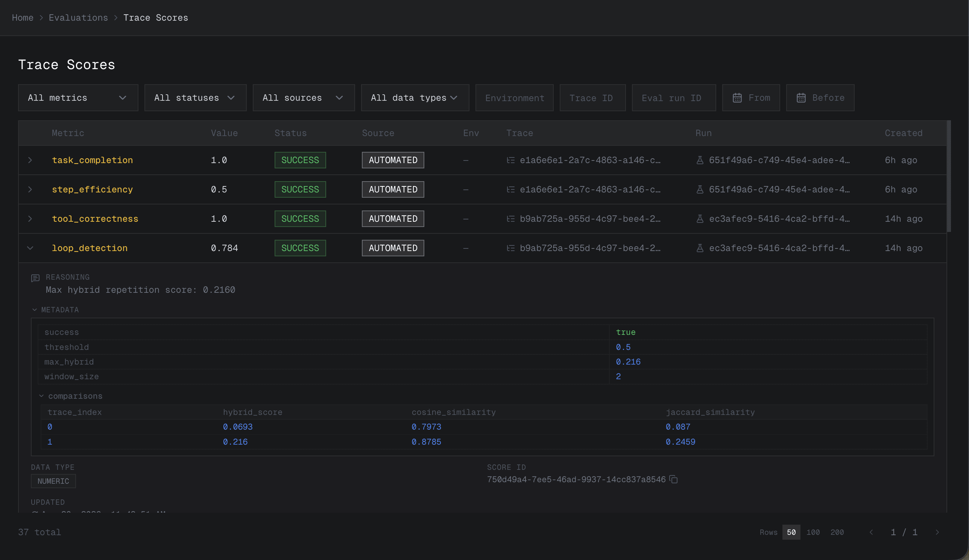Click the tool_correctness metric name
The height and width of the screenshot is (560, 969).
coord(95,219)
